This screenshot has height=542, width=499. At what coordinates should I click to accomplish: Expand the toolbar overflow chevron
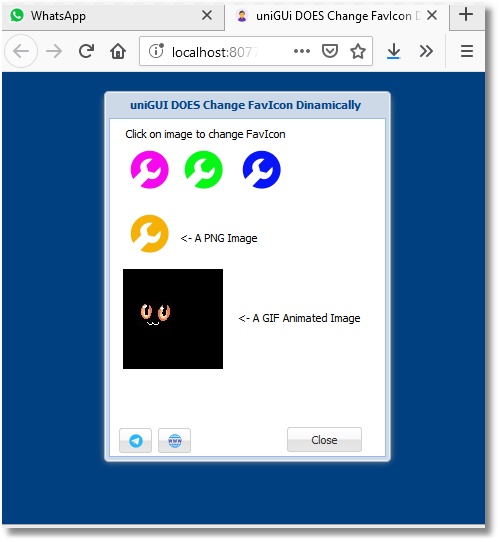[x=426, y=52]
